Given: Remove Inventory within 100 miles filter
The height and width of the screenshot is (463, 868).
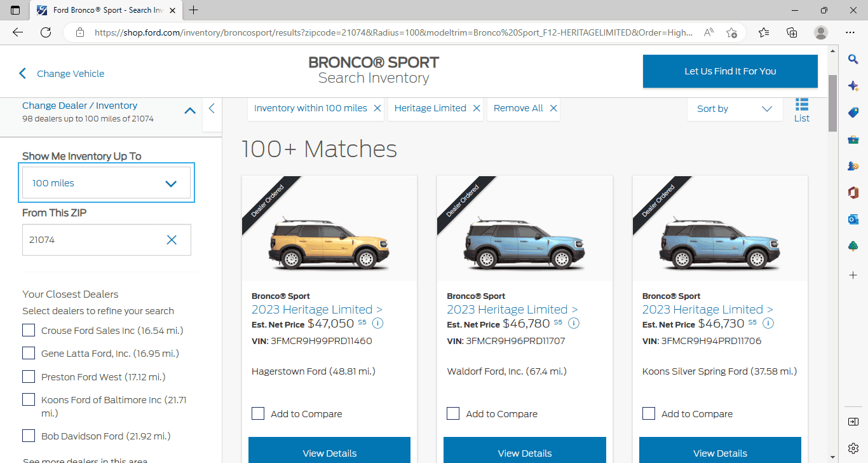Looking at the screenshot, I should point(377,108).
